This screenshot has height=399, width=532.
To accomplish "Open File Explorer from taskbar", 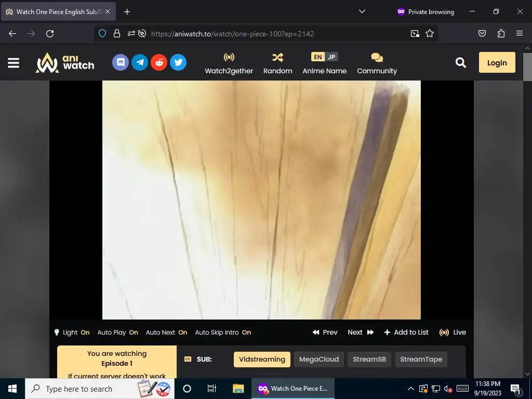I will 238,389.
